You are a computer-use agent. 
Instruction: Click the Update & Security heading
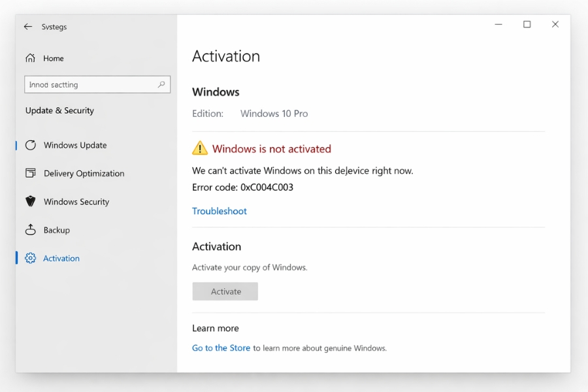click(x=59, y=110)
